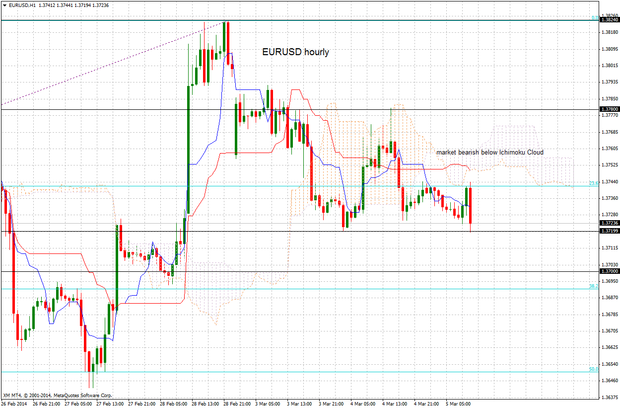Click the '4 Mar 13:00' time axis label

(x=395, y=404)
